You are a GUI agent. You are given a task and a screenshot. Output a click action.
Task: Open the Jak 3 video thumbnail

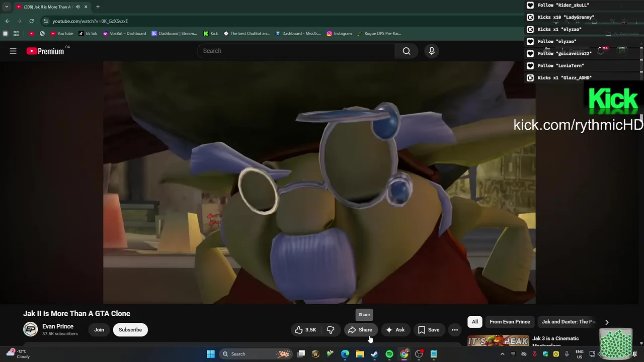[x=498, y=341]
